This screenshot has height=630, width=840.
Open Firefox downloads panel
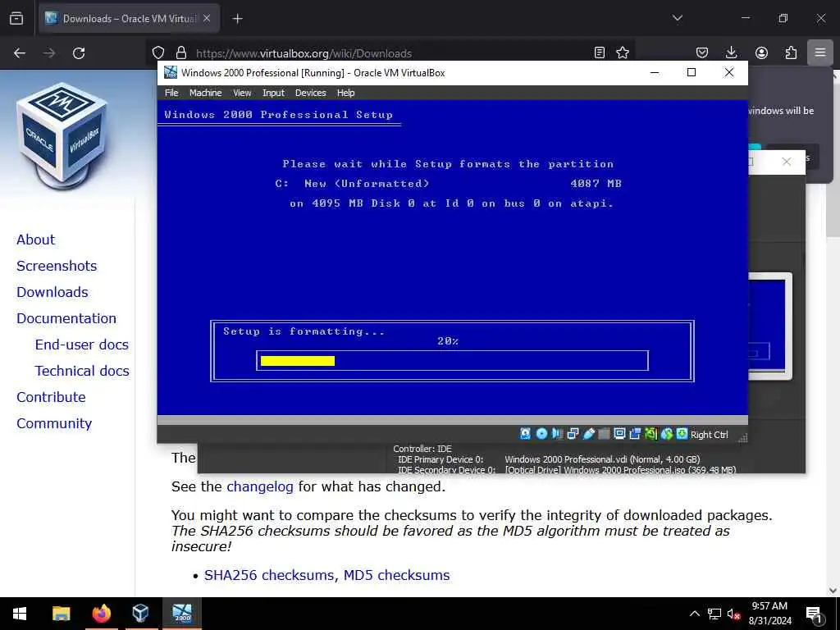pos(731,52)
